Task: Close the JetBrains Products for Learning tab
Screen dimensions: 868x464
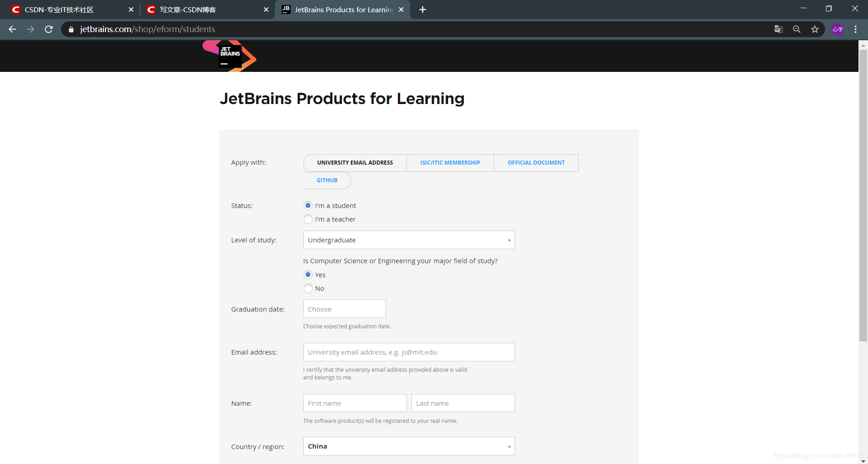Action: tap(401, 9)
